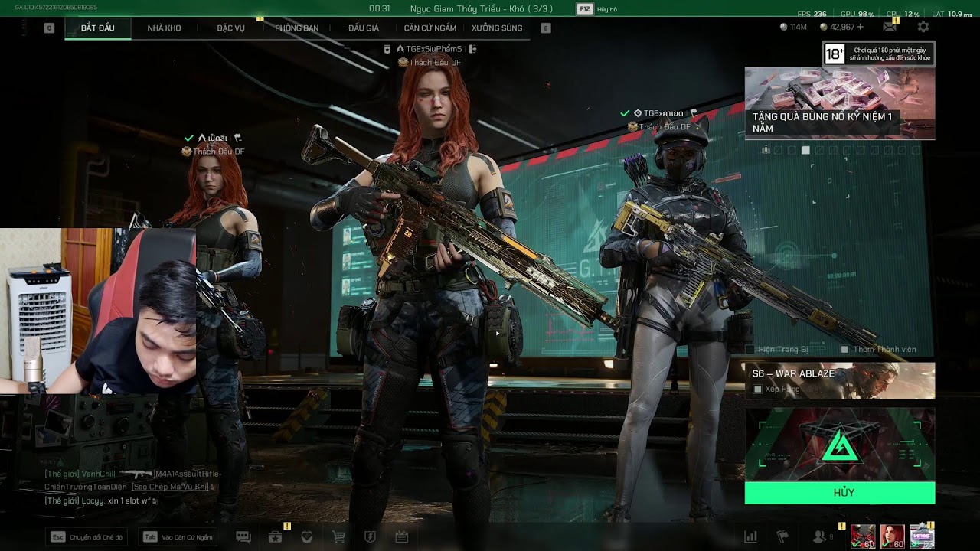Viewport: 980px width, 551px height.
Task: Click the flag icon beside TGExคาเพค name
Action: [694, 113]
